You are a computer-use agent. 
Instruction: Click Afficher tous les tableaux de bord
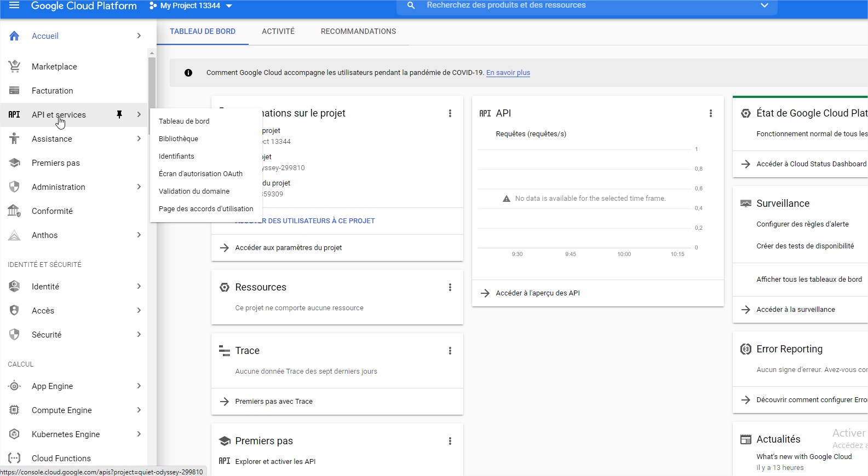[809, 280]
